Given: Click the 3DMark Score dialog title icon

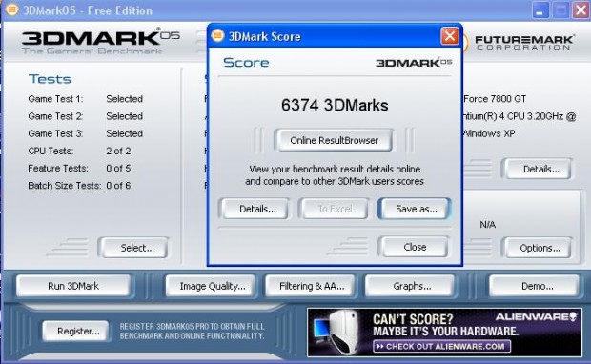Looking at the screenshot, I should click(x=218, y=36).
